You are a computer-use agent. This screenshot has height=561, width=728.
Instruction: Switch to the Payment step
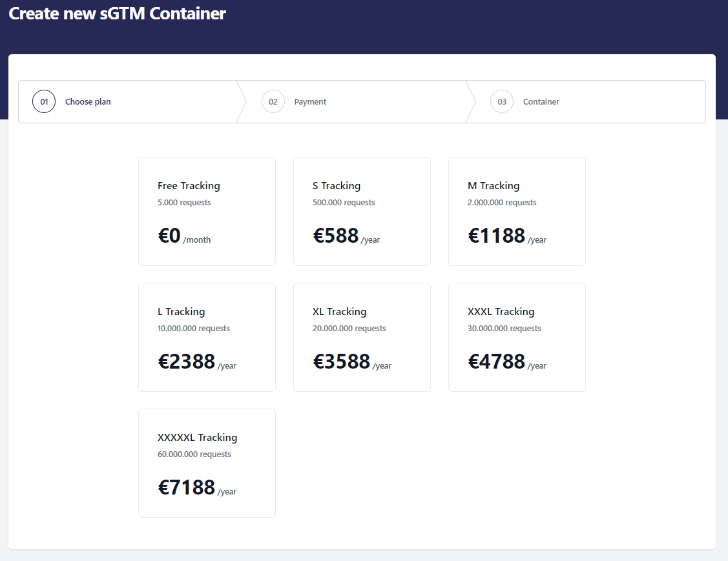click(x=310, y=101)
